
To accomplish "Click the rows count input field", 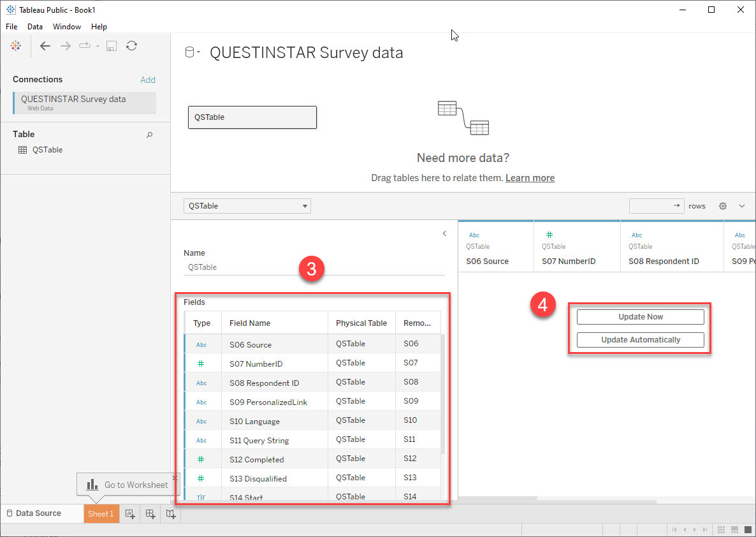I will (656, 206).
